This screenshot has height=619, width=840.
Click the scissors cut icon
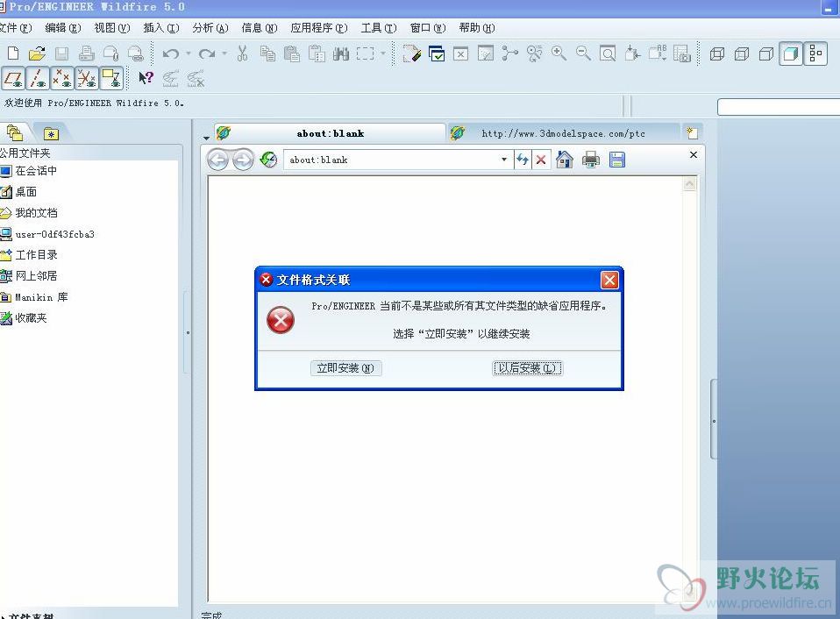pyautogui.click(x=243, y=53)
